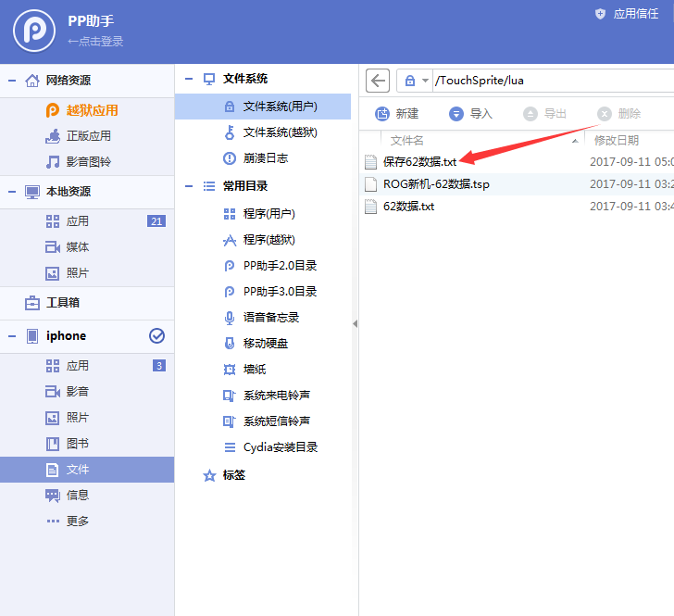Select file ROG新机-62数据.tsp
674x616 pixels.
436,184
